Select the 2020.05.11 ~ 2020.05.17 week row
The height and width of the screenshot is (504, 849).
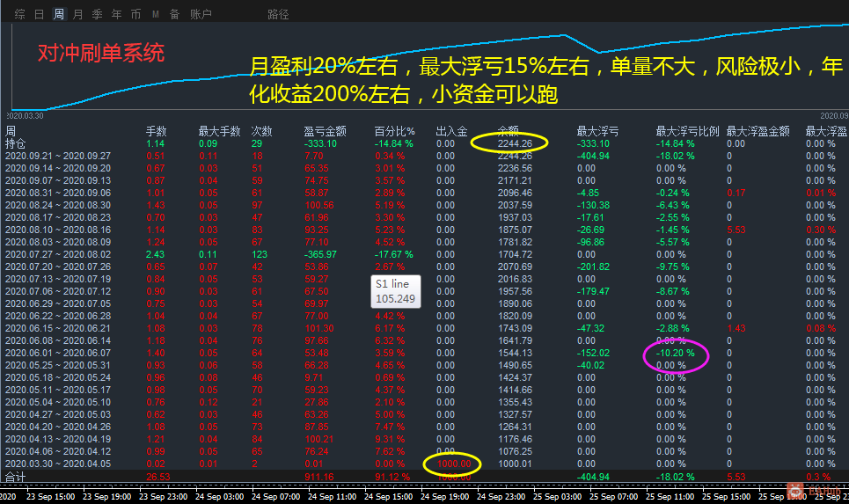(58, 390)
